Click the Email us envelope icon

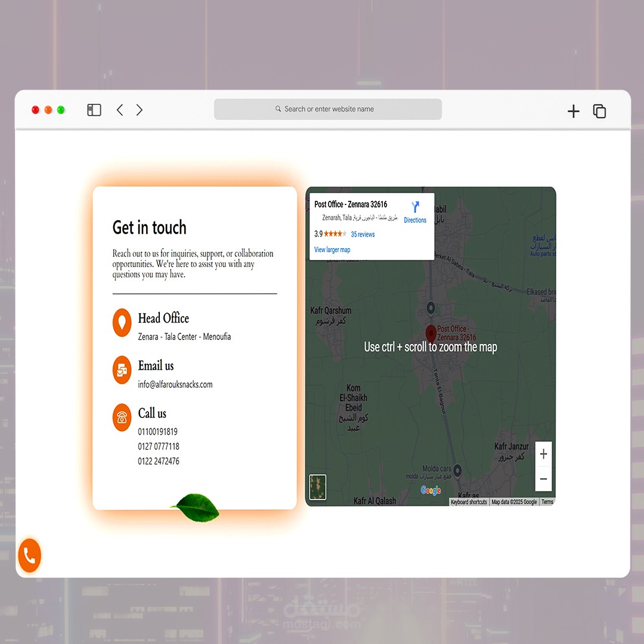[122, 370]
